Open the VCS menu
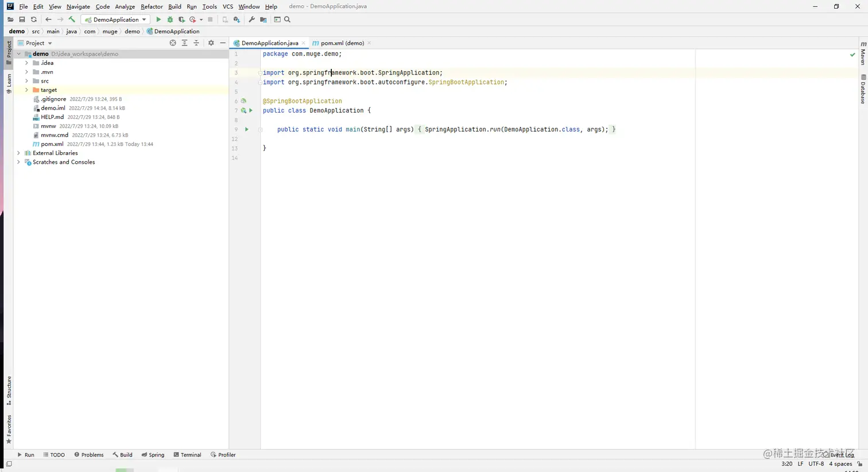The width and height of the screenshot is (868, 472). [228, 6]
